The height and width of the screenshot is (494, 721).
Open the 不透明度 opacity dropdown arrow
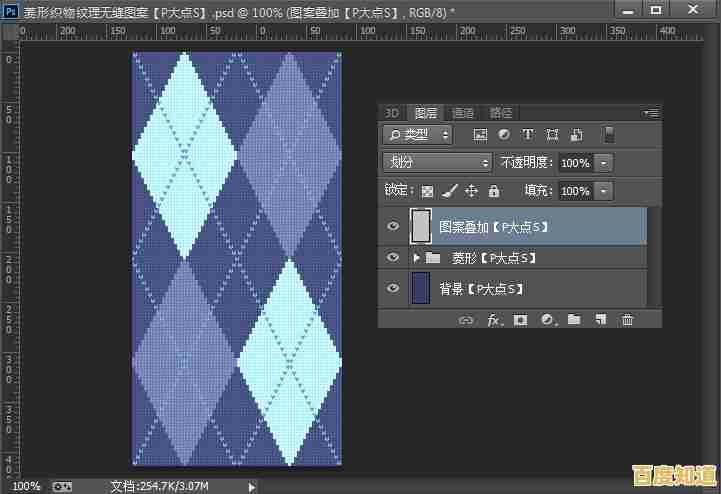tap(604, 162)
